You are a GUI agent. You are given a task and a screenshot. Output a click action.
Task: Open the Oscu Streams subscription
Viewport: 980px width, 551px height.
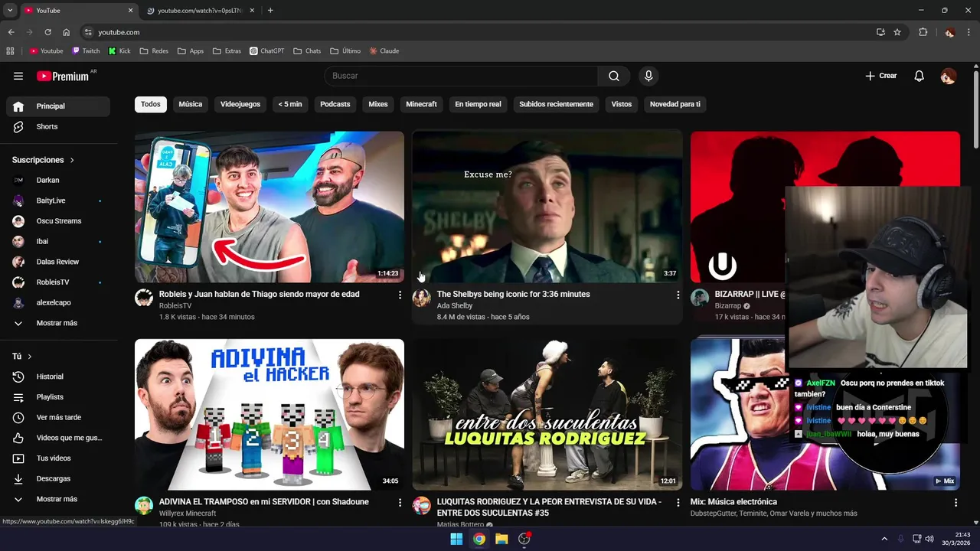click(58, 221)
